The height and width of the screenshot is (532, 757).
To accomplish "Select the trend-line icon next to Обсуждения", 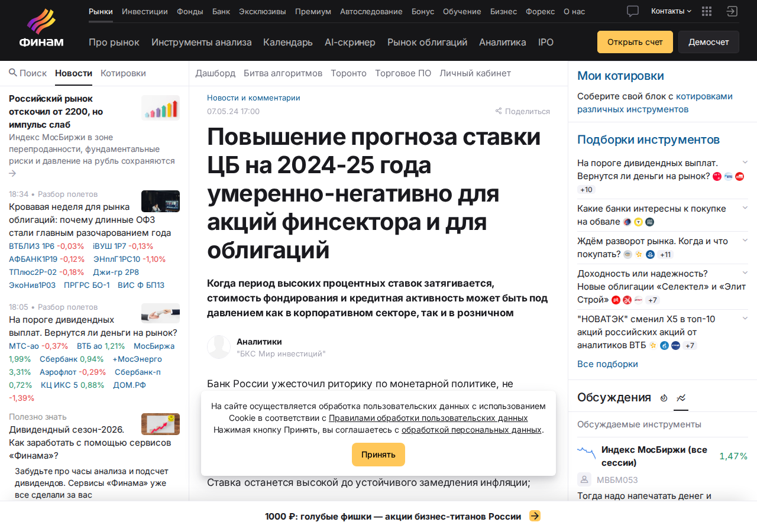I will pyautogui.click(x=681, y=398).
